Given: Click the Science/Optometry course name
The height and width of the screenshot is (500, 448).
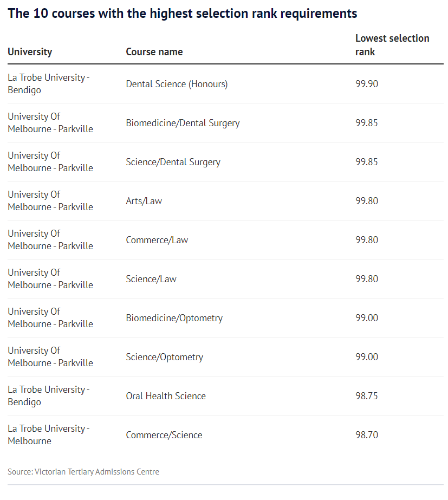Looking at the screenshot, I should point(164,357).
